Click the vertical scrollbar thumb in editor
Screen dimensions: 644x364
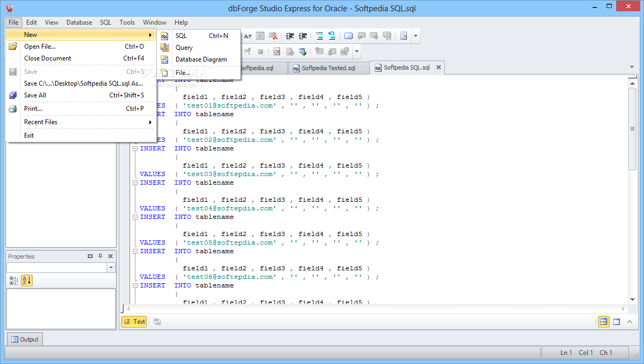coord(633,129)
